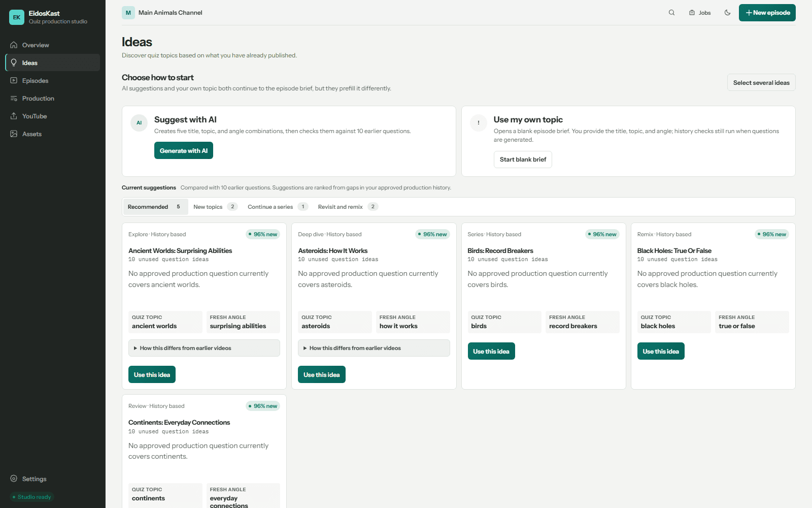Viewport: 812px width, 508px height.
Task: Click the Settings gear icon
Action: 14,479
